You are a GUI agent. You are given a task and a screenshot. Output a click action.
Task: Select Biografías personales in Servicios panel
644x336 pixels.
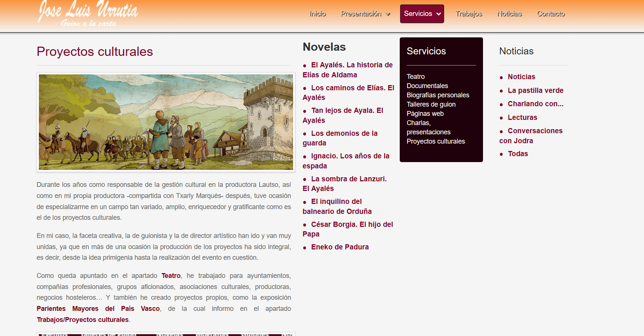tap(438, 95)
